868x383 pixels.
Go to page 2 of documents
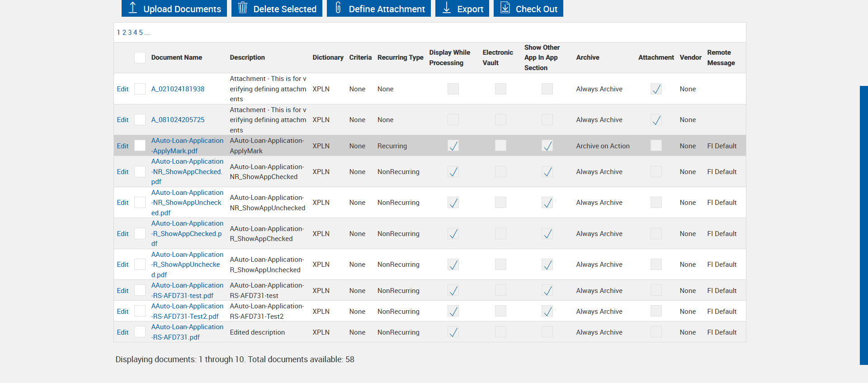pos(124,33)
